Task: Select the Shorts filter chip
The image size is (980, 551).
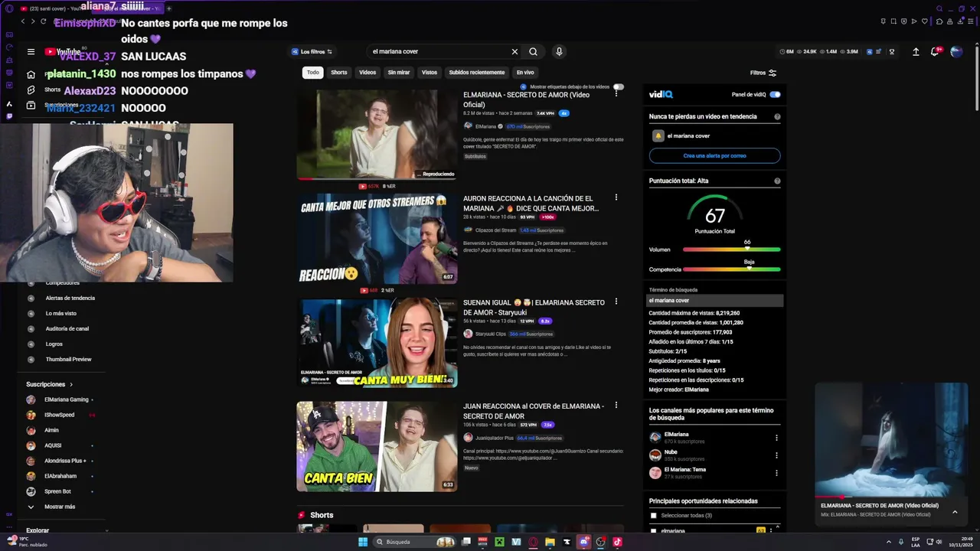Action: point(339,73)
